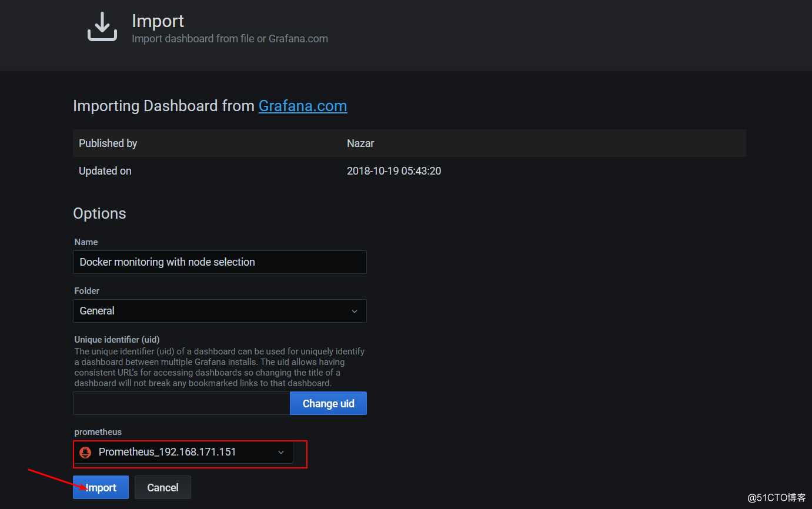
Task: Select the '2018-10-19 05:43:20' updated date
Action: click(x=394, y=171)
